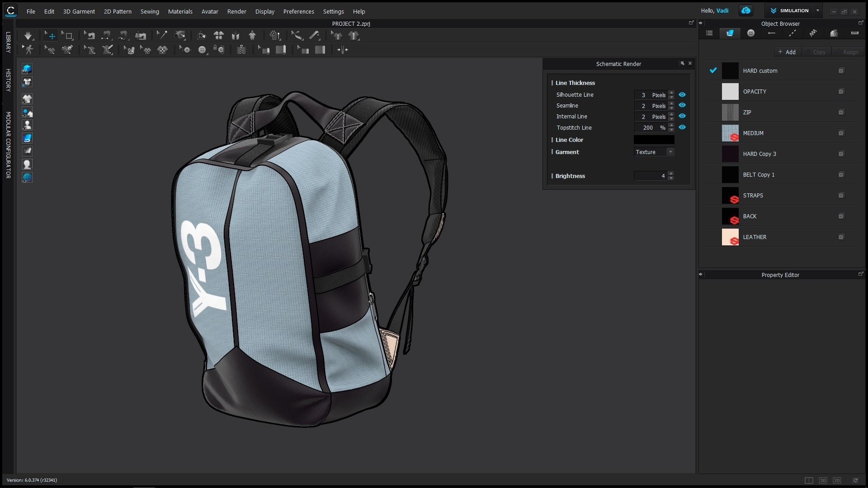Select the Pin needle tool
The image size is (868, 488).
coord(161,36)
